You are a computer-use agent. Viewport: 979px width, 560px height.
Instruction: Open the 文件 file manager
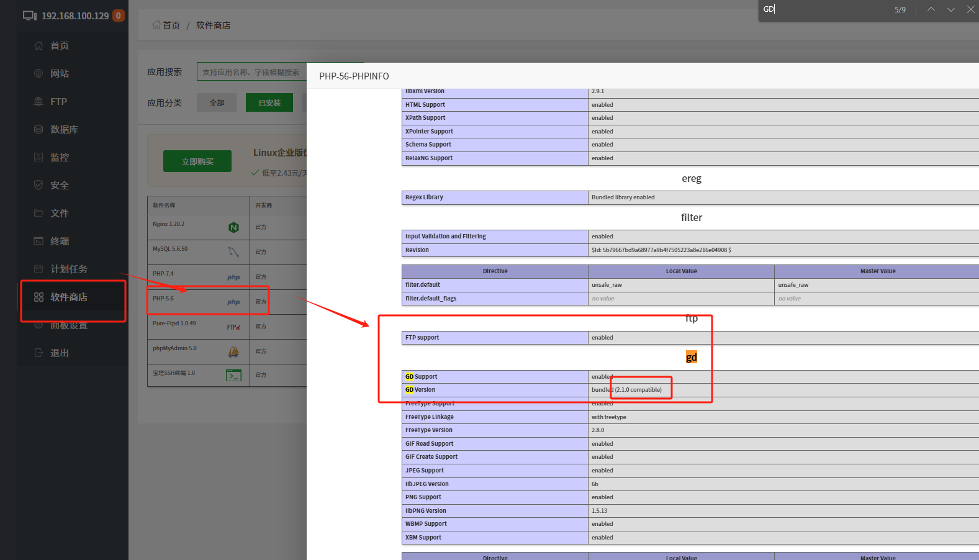tap(59, 213)
